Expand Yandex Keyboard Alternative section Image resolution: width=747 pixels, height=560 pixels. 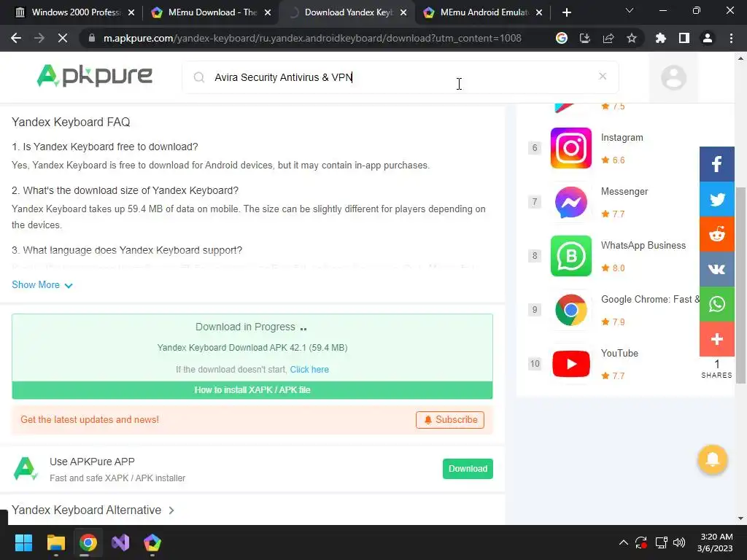pyautogui.click(x=93, y=510)
